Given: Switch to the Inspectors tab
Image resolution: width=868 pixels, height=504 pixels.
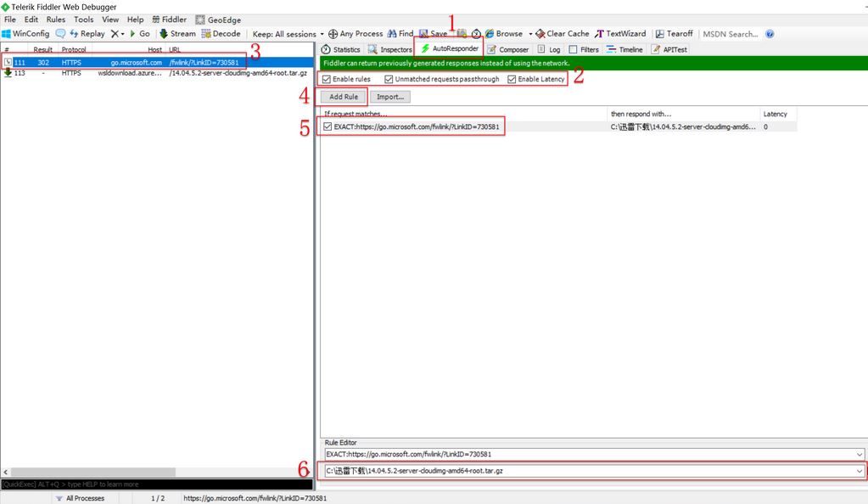Looking at the screenshot, I should pos(389,50).
